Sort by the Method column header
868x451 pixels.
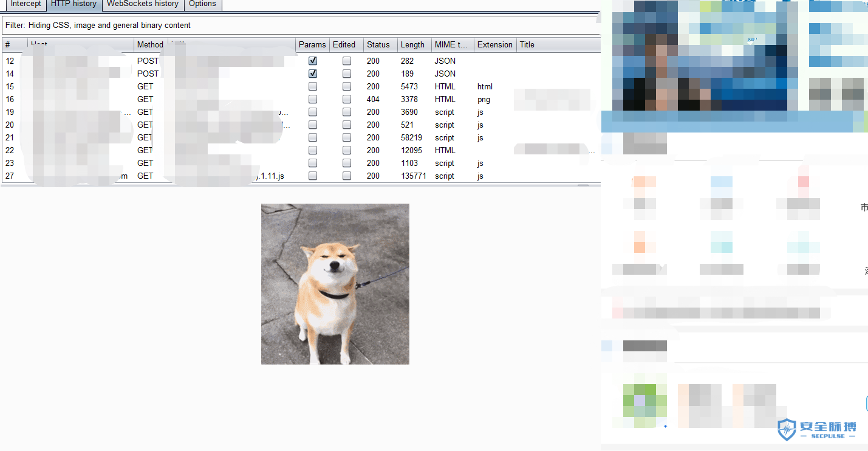(151, 44)
